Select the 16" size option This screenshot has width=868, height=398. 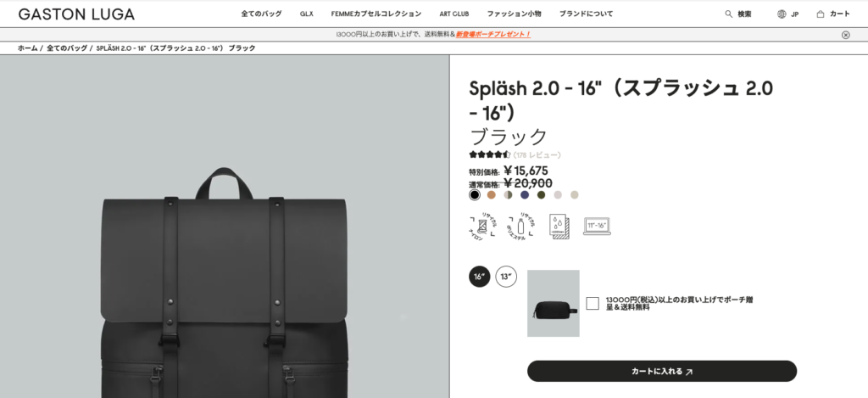click(480, 277)
